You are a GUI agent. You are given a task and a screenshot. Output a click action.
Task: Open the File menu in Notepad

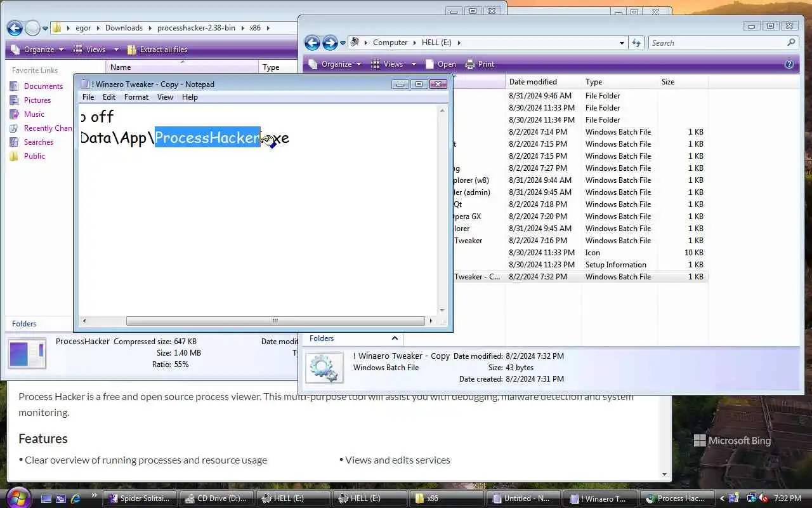pos(88,97)
